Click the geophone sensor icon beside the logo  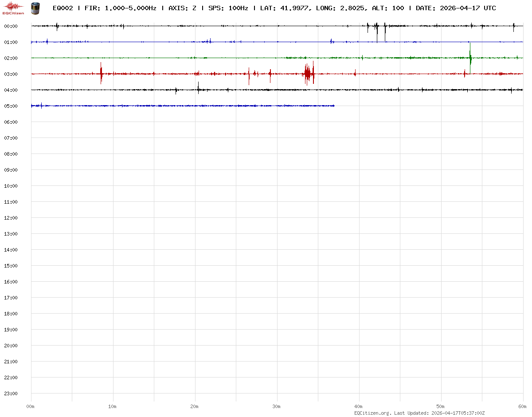coord(35,8)
